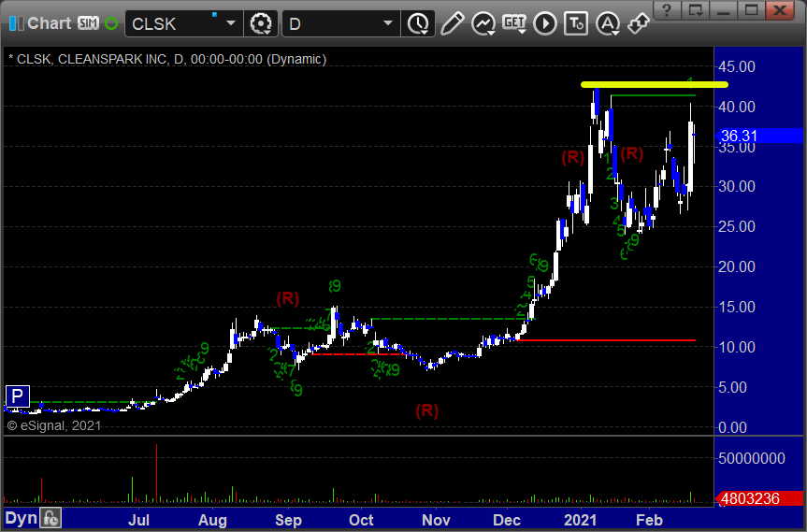Click the red 4803236 volume marker

759,498
